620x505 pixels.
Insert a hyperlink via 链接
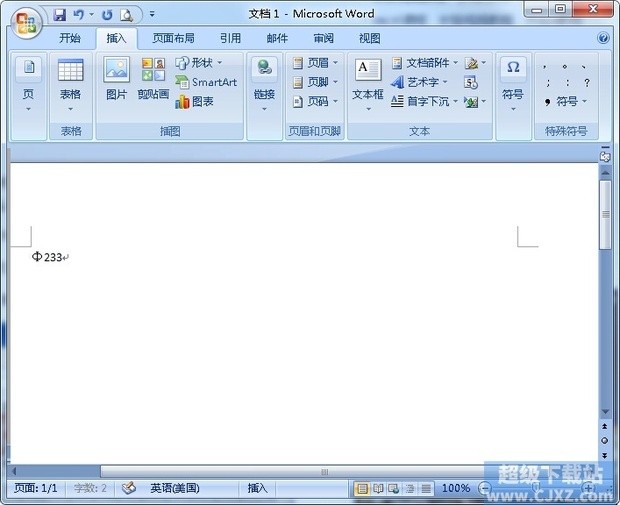[x=264, y=78]
